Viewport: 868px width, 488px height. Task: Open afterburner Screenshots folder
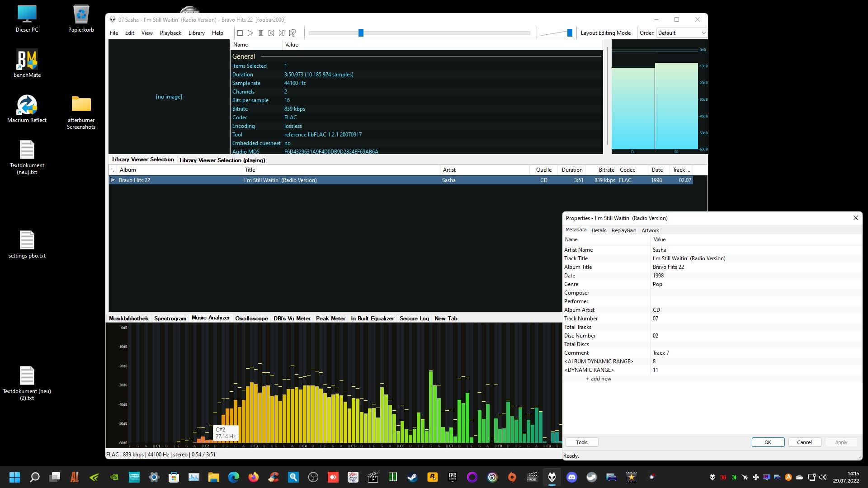[x=81, y=112]
